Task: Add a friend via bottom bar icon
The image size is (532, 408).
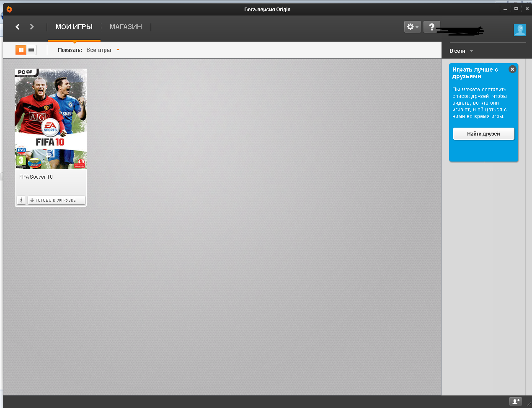Action: (516, 401)
